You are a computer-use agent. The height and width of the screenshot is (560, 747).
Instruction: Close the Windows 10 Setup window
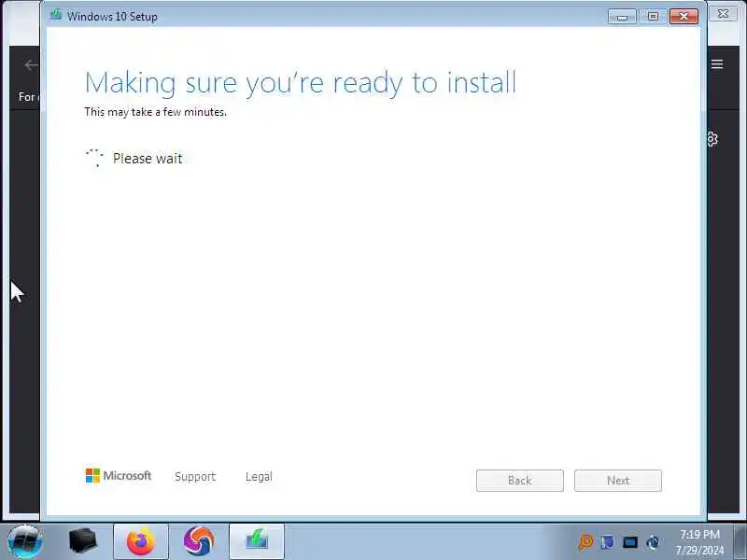(x=684, y=17)
